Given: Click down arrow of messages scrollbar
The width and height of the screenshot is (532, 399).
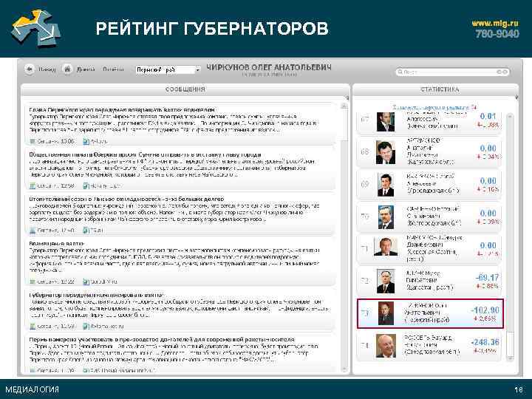Looking at the screenshot, I should [x=344, y=369].
